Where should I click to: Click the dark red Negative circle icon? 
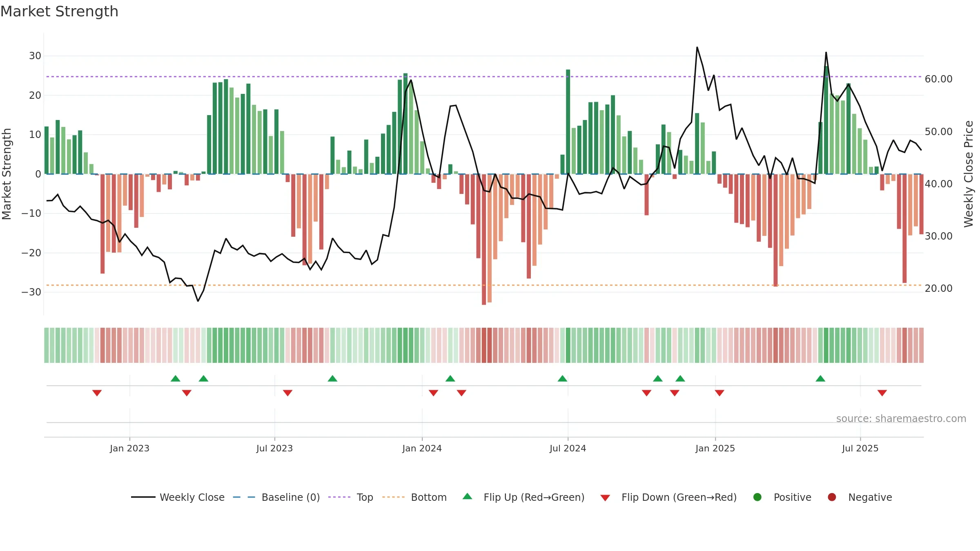click(x=832, y=497)
